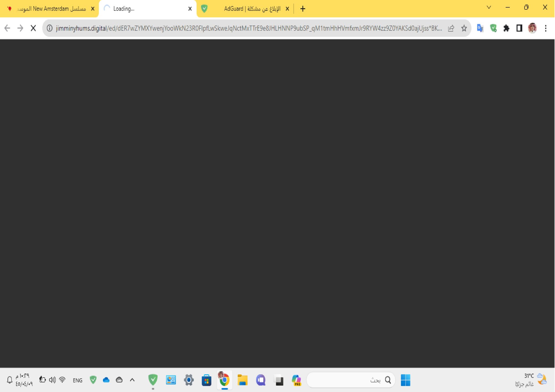Open Microsoft Store from the taskbar

[207, 380]
